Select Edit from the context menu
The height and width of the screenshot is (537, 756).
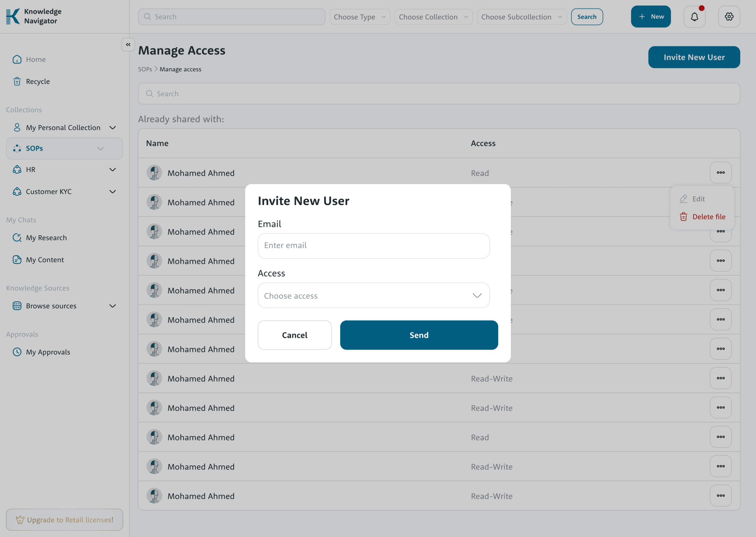pyautogui.click(x=698, y=199)
